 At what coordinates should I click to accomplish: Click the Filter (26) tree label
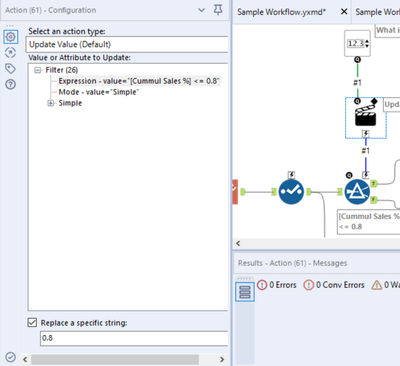(62, 70)
